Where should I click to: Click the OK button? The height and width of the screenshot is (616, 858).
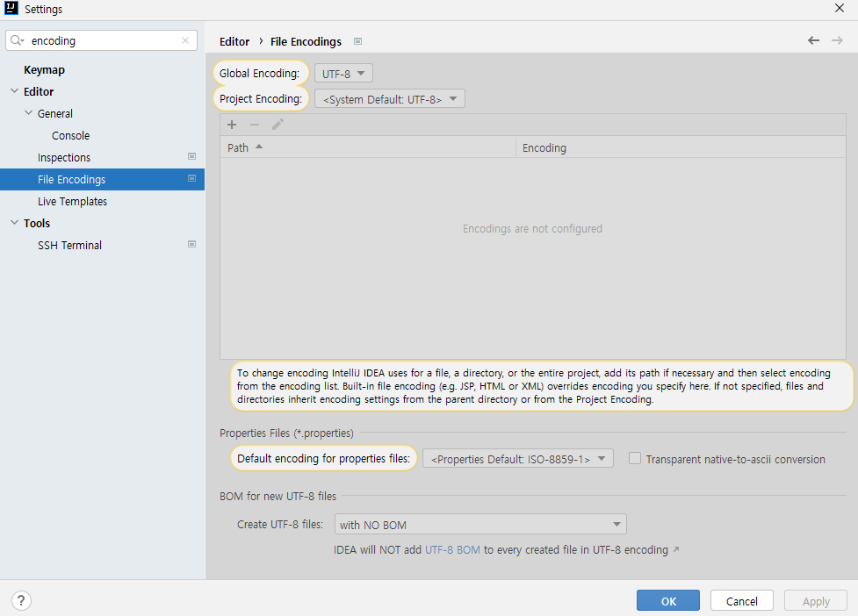[x=668, y=601]
